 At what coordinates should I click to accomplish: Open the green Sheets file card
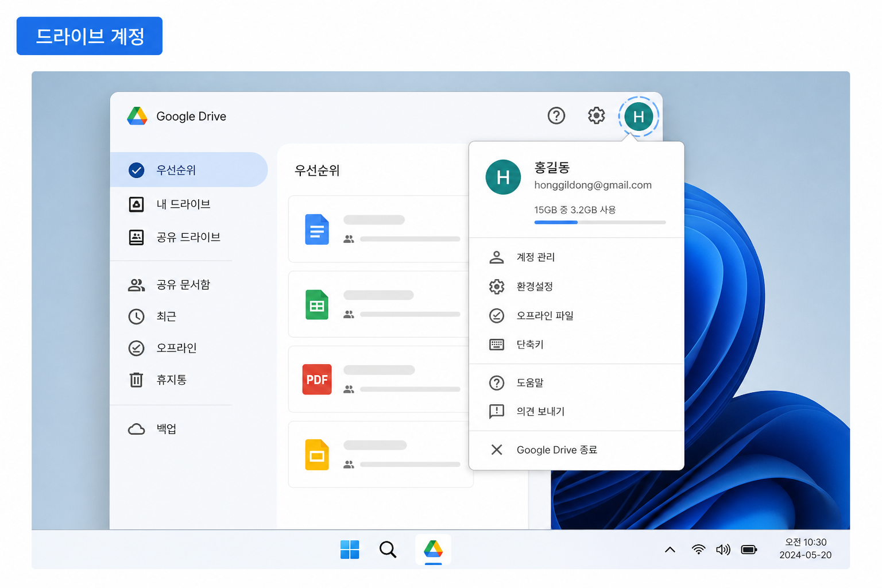coord(380,304)
